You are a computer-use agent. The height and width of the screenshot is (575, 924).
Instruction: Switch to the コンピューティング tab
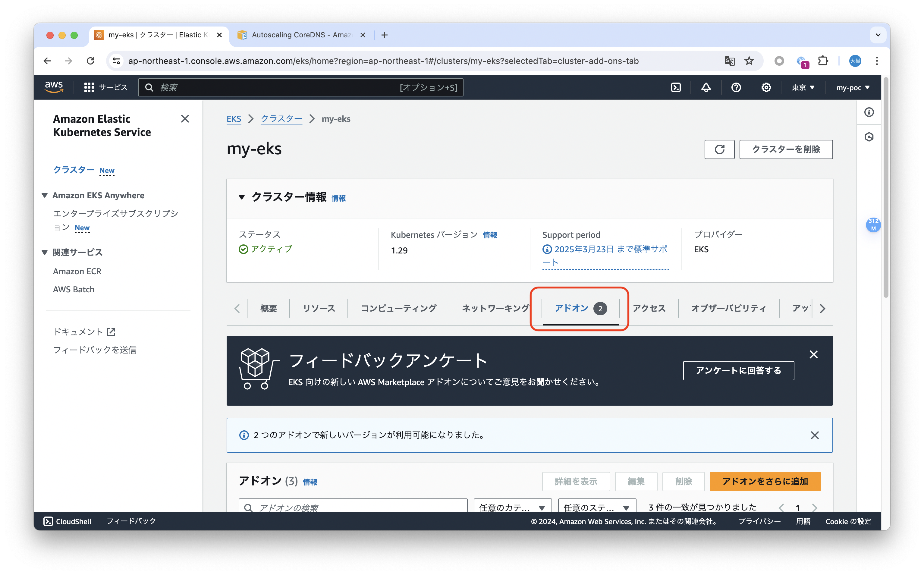(x=398, y=308)
